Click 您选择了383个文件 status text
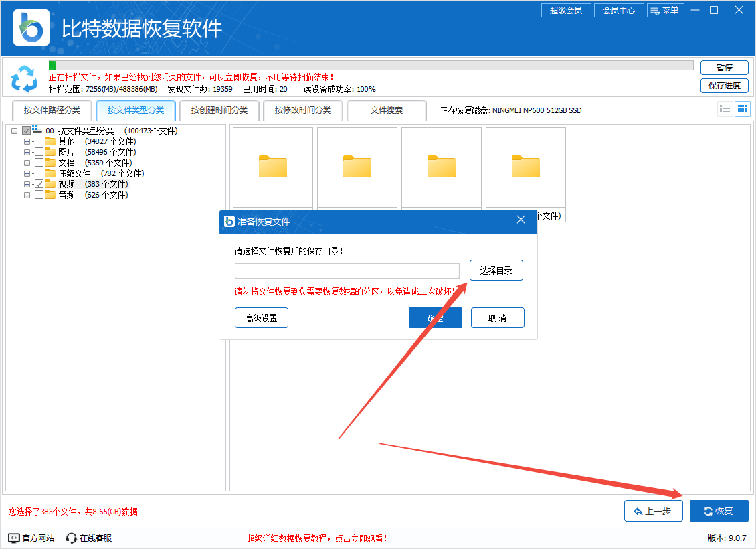756x549 pixels. pyautogui.click(x=73, y=512)
